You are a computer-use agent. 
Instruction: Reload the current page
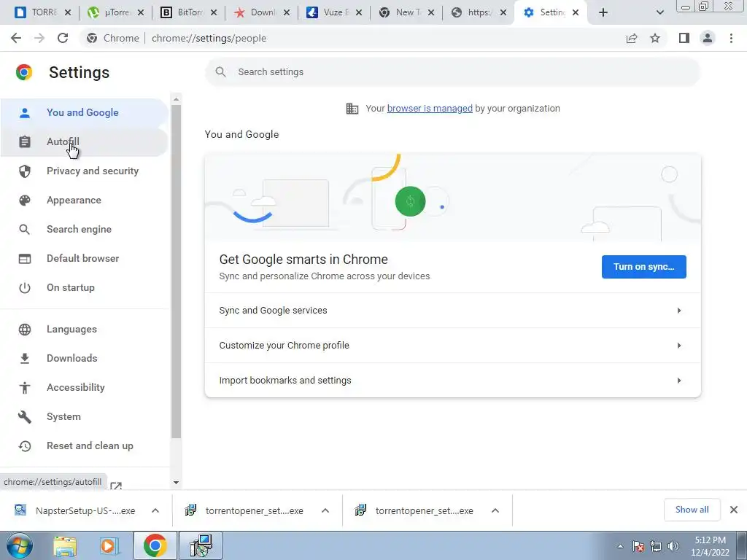63,38
